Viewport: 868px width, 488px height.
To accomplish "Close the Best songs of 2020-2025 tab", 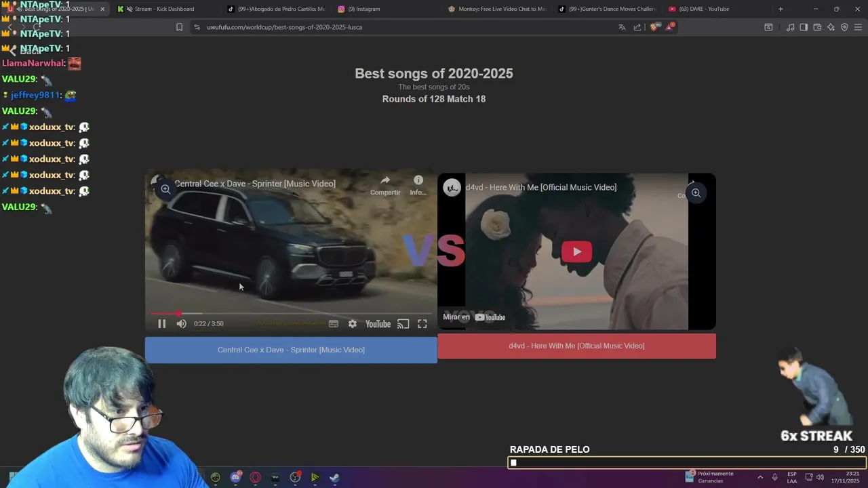I will coord(102,9).
